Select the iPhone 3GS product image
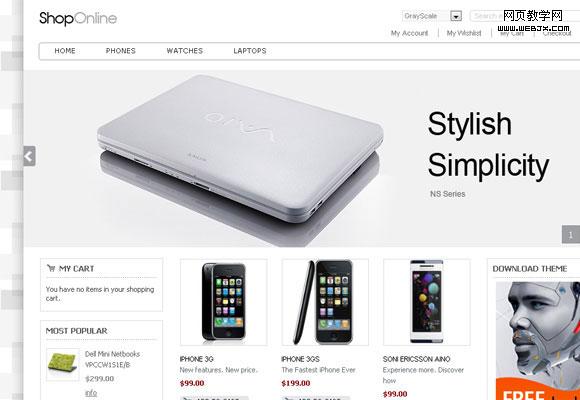 tap(325, 302)
